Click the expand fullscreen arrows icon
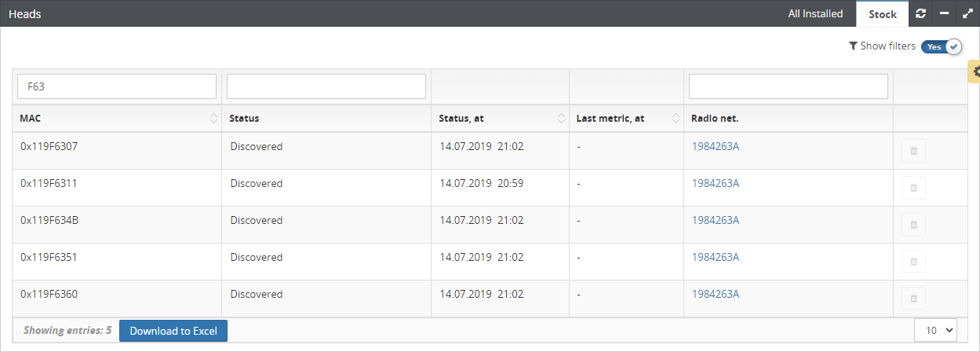 pyautogui.click(x=967, y=13)
